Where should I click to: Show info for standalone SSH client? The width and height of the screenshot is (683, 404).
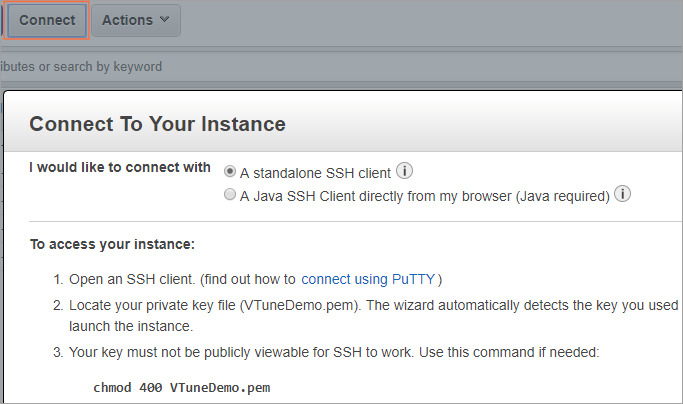[405, 171]
